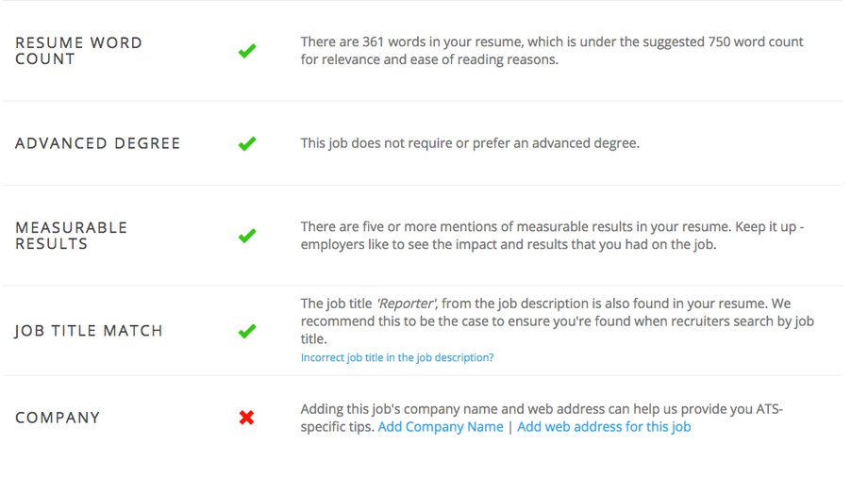868x493 pixels.
Task: Click 'Add Company Name' link
Action: (440, 427)
